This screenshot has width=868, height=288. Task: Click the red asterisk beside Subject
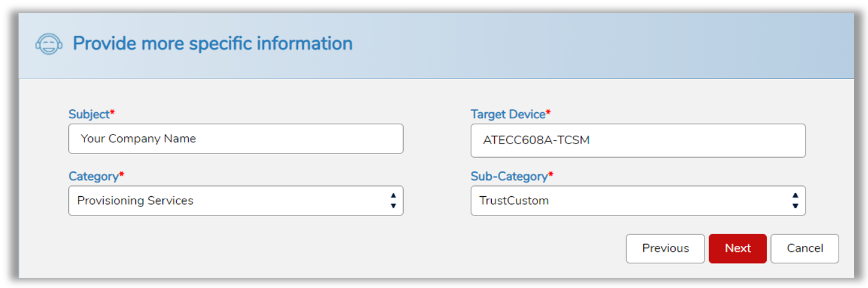click(113, 112)
